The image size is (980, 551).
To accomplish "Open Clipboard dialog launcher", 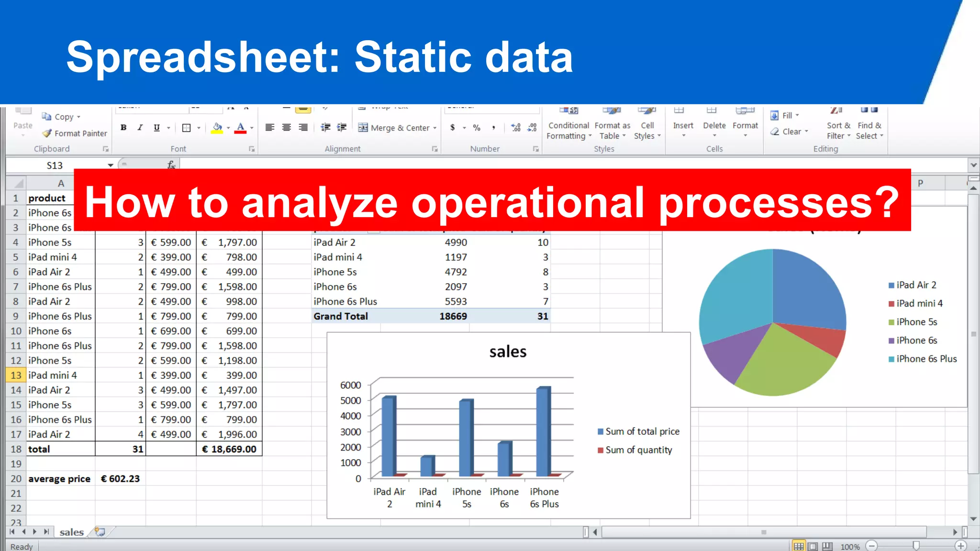I will (106, 149).
